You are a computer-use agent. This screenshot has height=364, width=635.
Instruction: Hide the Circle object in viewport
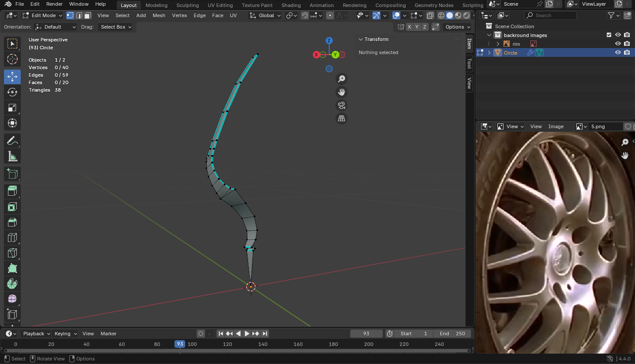point(618,52)
